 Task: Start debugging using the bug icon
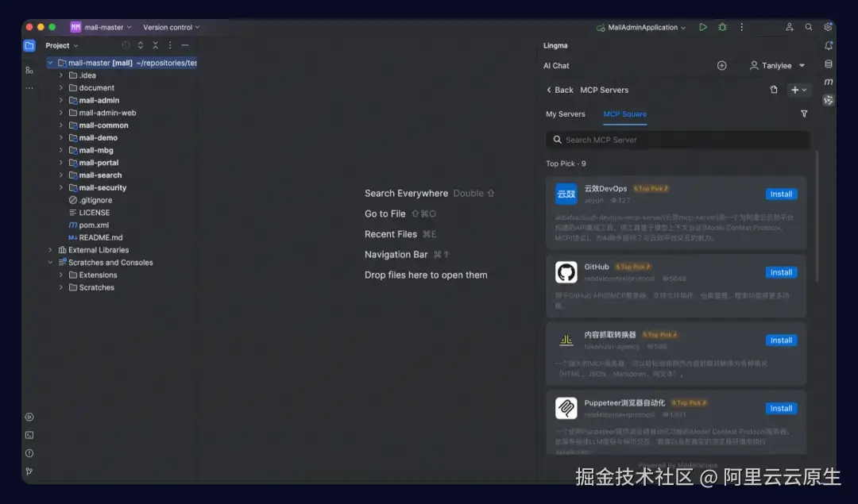tap(722, 26)
